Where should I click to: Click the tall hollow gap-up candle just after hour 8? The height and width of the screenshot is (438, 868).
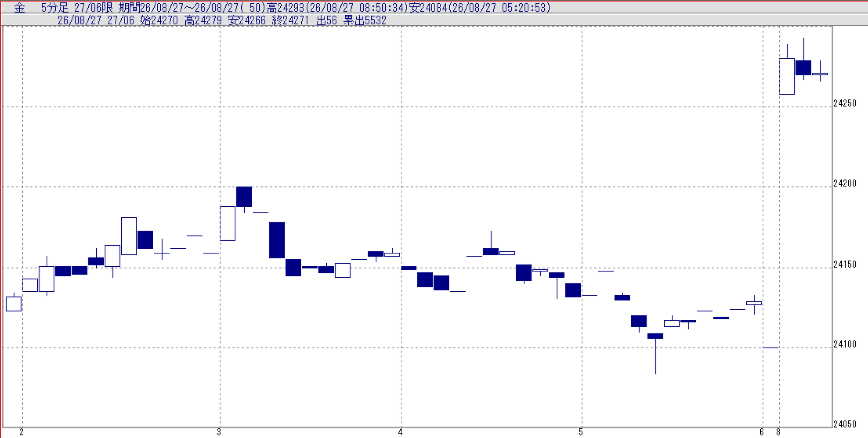pyautogui.click(x=787, y=76)
